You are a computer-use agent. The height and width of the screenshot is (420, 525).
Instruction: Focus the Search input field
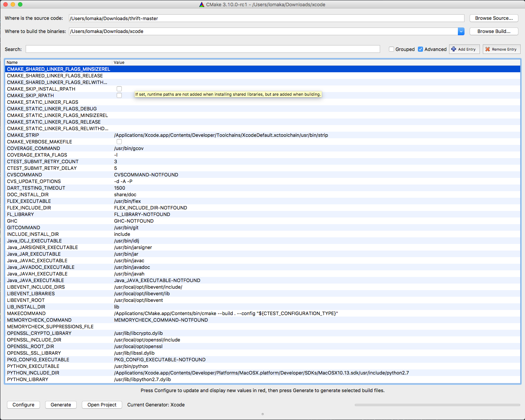pos(203,49)
